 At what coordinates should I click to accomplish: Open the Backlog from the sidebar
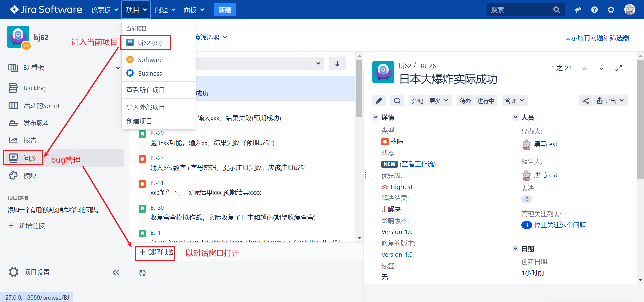pyautogui.click(x=35, y=88)
